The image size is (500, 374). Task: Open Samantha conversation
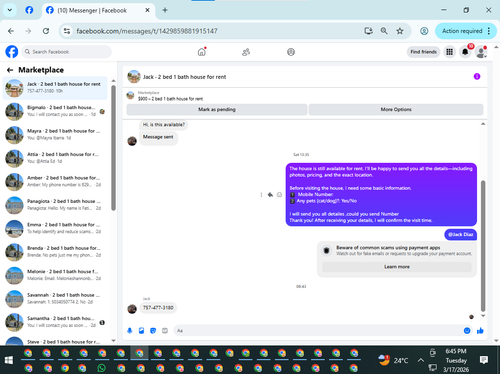click(55, 322)
